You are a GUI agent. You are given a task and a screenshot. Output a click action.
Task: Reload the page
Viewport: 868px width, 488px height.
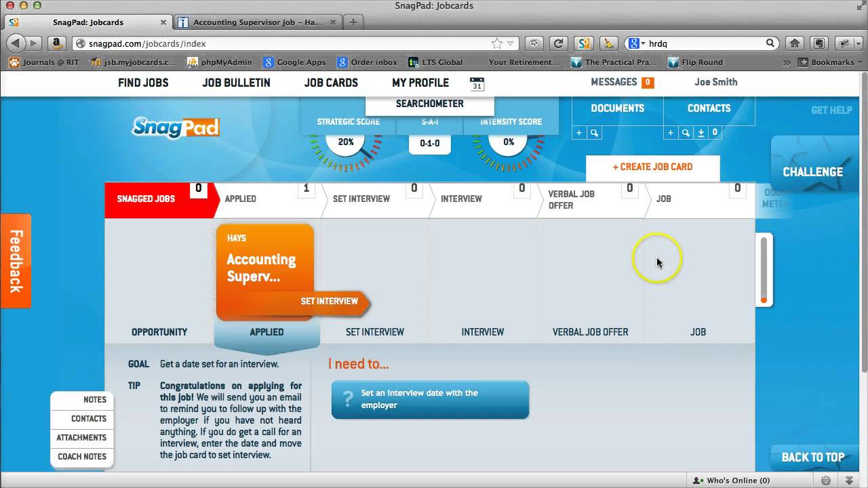[x=558, y=43]
